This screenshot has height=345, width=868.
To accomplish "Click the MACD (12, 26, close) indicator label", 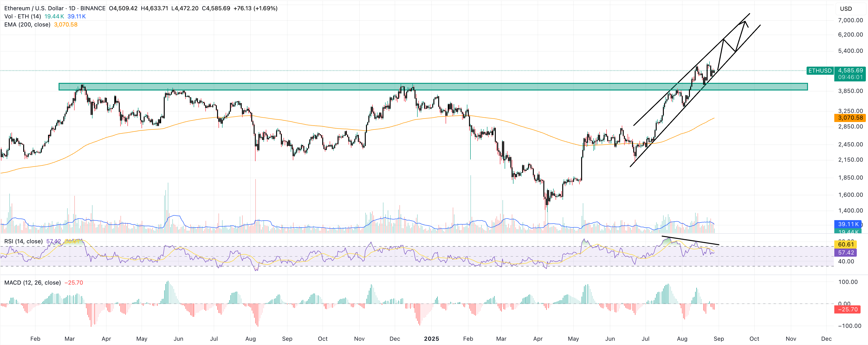I will pos(32,282).
